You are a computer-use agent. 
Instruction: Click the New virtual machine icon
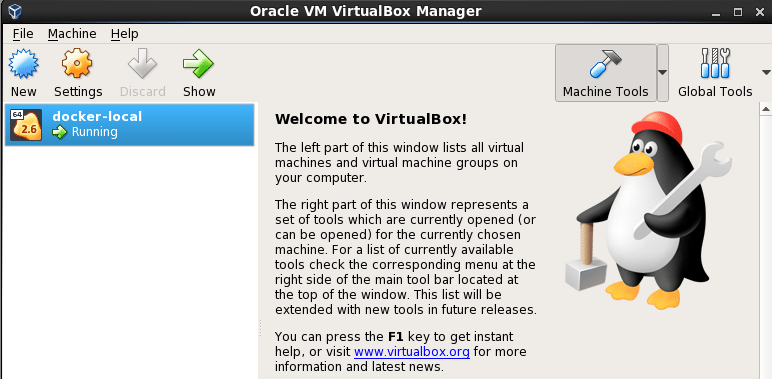point(23,63)
